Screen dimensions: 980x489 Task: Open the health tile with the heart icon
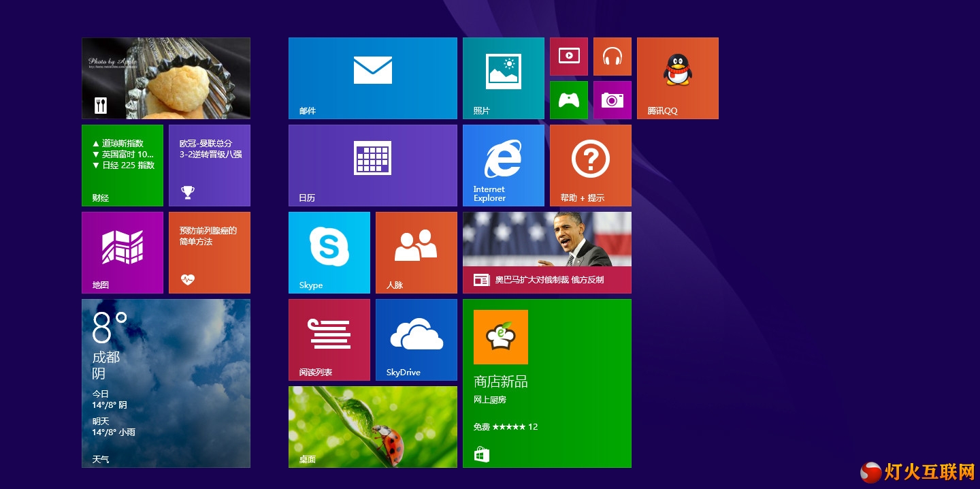point(210,253)
